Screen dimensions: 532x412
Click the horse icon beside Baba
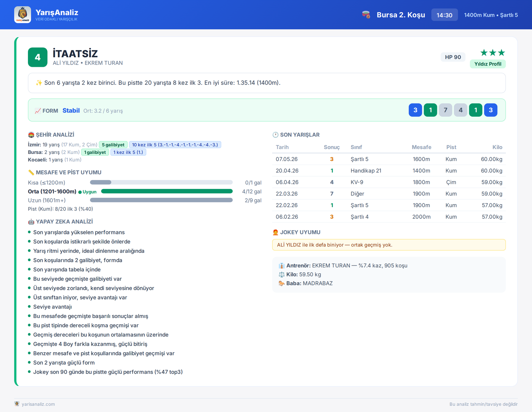pos(282,283)
